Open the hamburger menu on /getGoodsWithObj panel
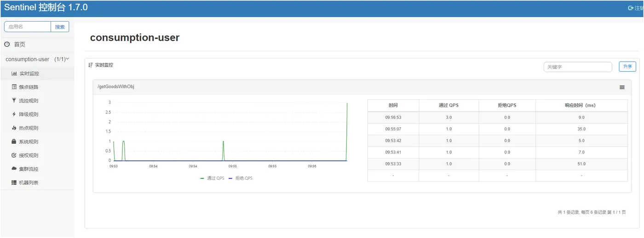Image resolution: width=644 pixels, height=238 pixels. (x=622, y=87)
